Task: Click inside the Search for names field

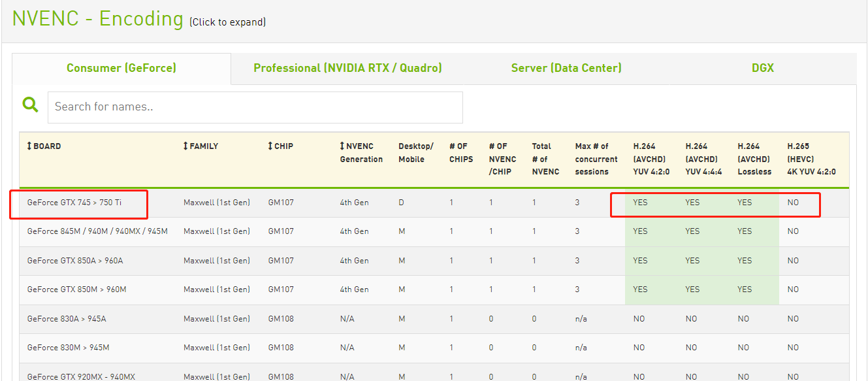Action: [x=255, y=107]
